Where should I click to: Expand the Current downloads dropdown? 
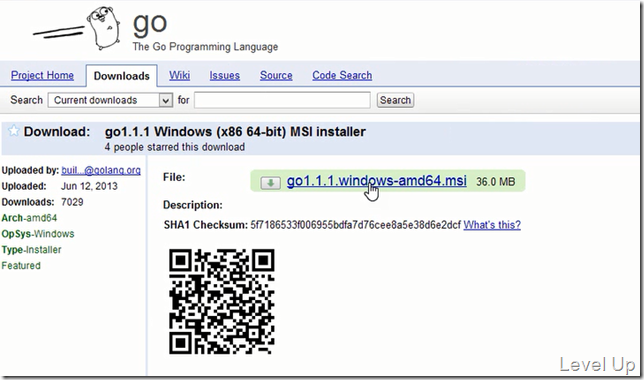[x=110, y=100]
